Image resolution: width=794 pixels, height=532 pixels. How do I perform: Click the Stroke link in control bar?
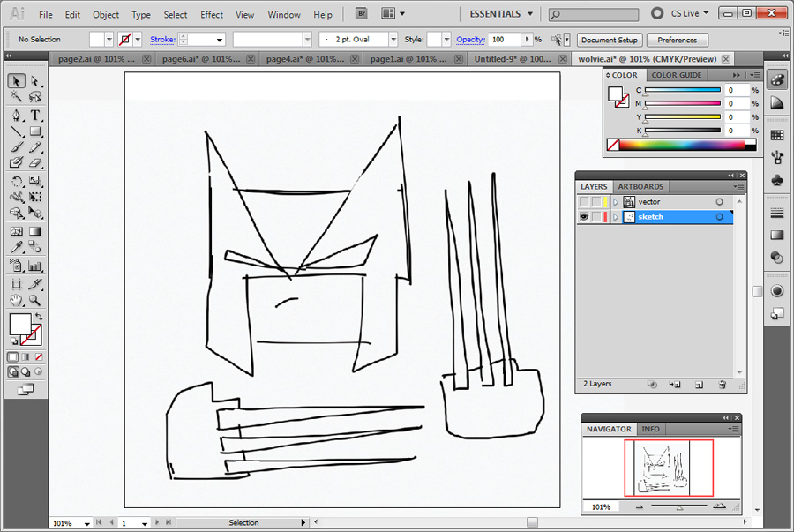click(162, 39)
